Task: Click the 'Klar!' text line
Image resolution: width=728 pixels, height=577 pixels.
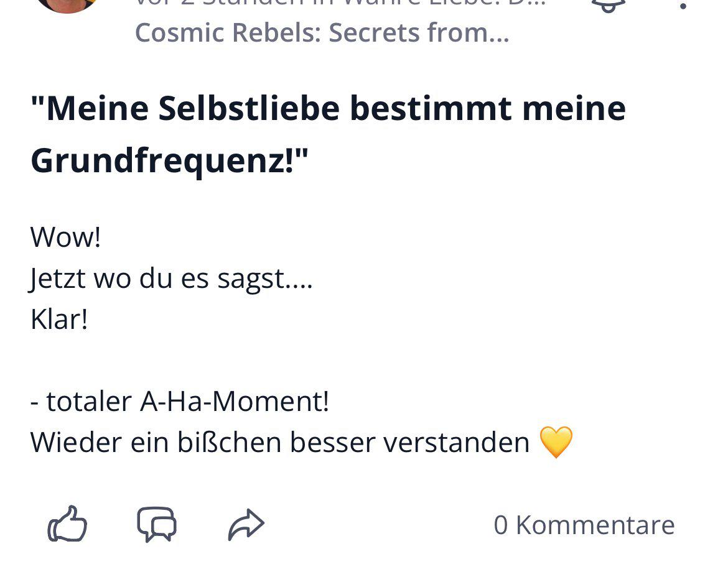Action: 59,319
